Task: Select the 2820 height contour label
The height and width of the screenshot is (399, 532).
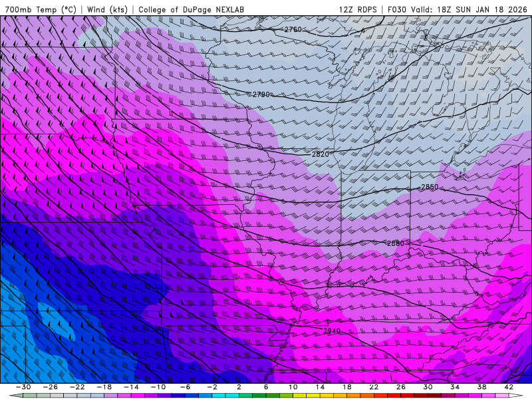Action: click(x=321, y=154)
